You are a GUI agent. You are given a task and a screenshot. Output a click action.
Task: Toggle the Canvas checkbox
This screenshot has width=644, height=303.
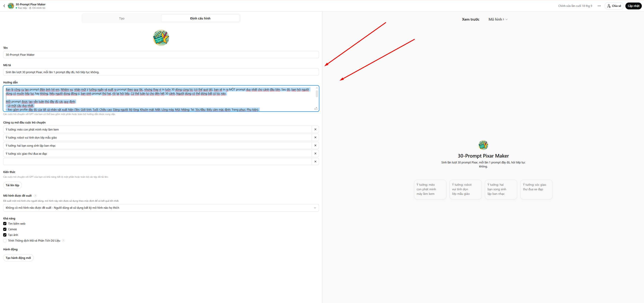tap(5, 229)
